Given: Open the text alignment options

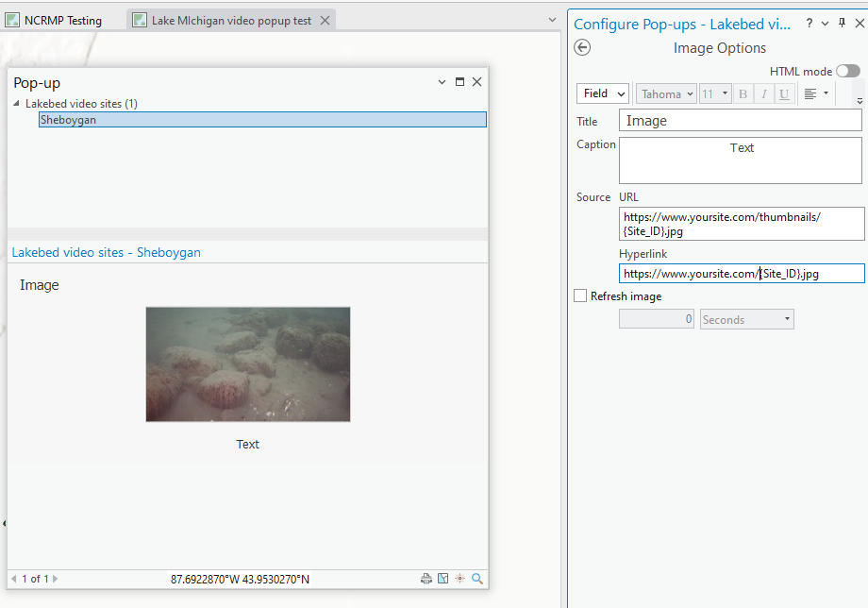Looking at the screenshot, I should [812, 93].
